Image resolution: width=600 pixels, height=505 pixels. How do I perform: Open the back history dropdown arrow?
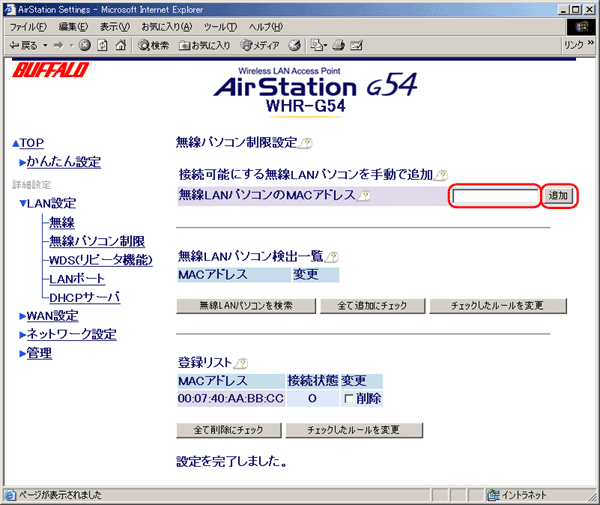pos(45,46)
